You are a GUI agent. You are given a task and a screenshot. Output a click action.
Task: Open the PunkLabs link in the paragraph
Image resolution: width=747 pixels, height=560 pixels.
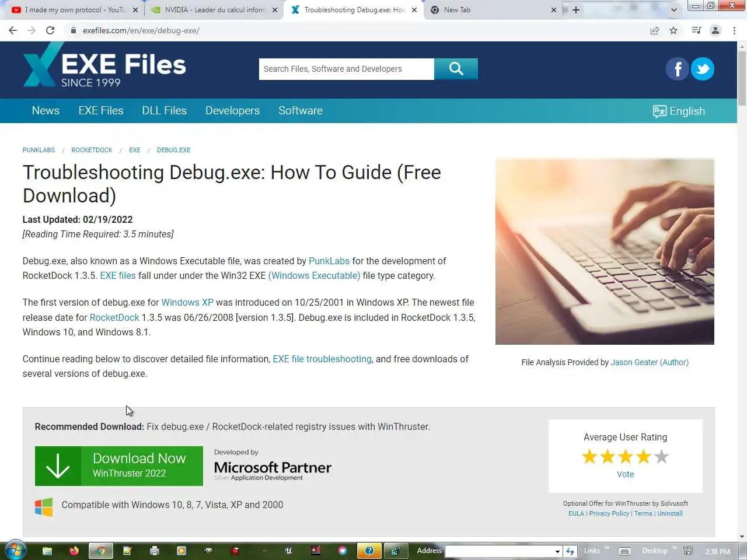pyautogui.click(x=329, y=261)
